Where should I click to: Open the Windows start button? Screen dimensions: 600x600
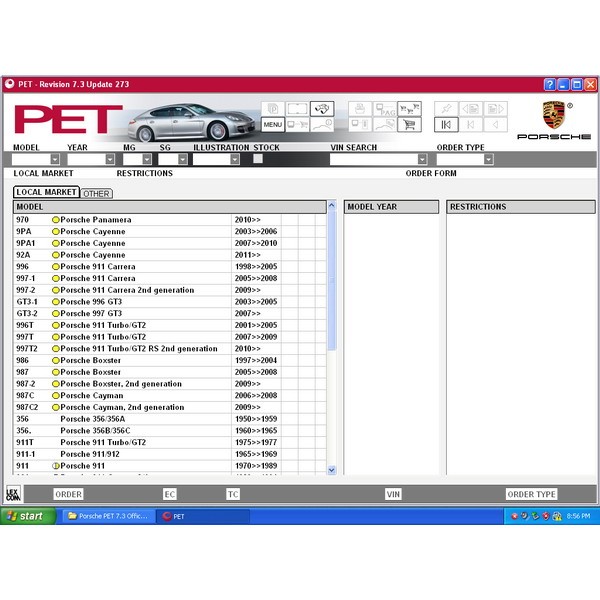pos(28,516)
